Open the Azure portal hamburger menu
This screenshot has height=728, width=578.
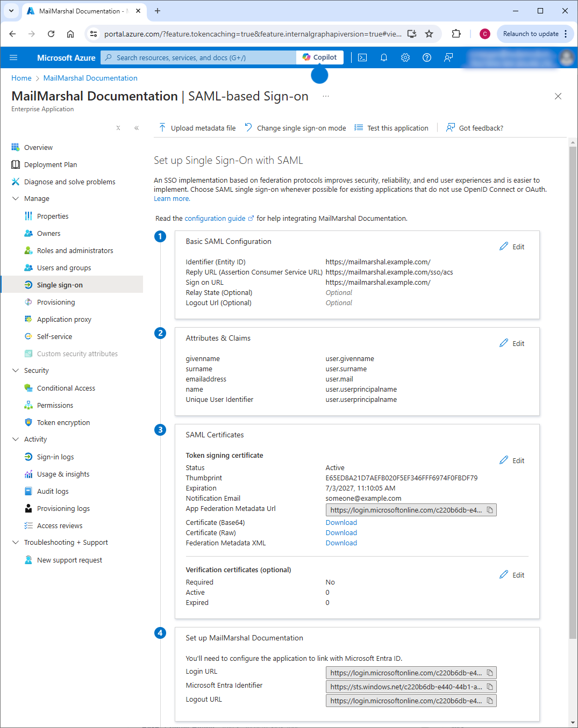[x=13, y=57]
